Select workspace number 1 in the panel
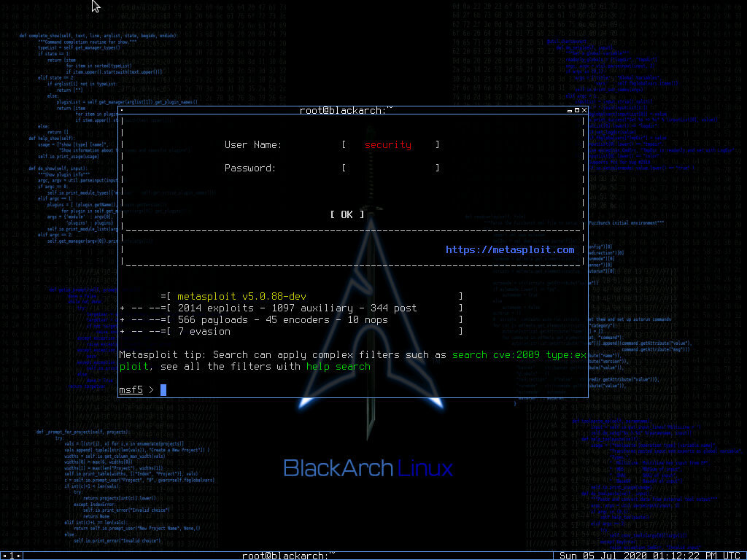Image resolution: width=747 pixels, height=560 pixels. [x=12, y=556]
